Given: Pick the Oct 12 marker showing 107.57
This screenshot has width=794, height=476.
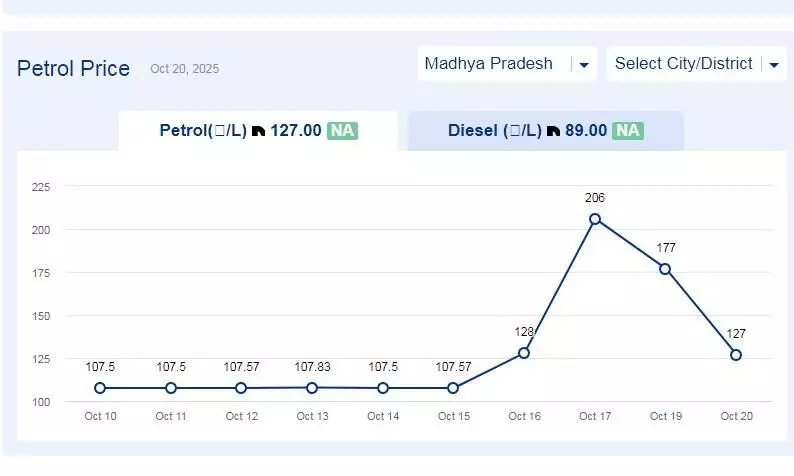Looking at the screenshot, I should (242, 388).
